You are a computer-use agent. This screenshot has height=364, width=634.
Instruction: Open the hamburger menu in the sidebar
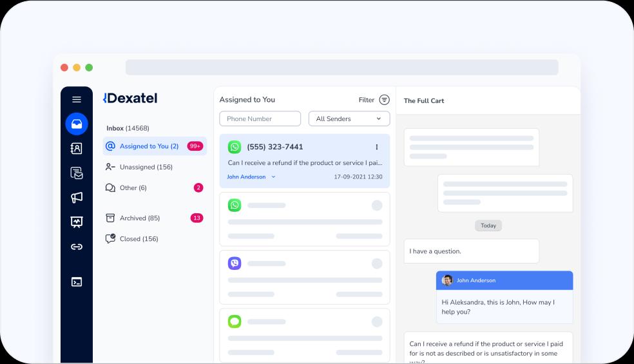pyautogui.click(x=77, y=99)
